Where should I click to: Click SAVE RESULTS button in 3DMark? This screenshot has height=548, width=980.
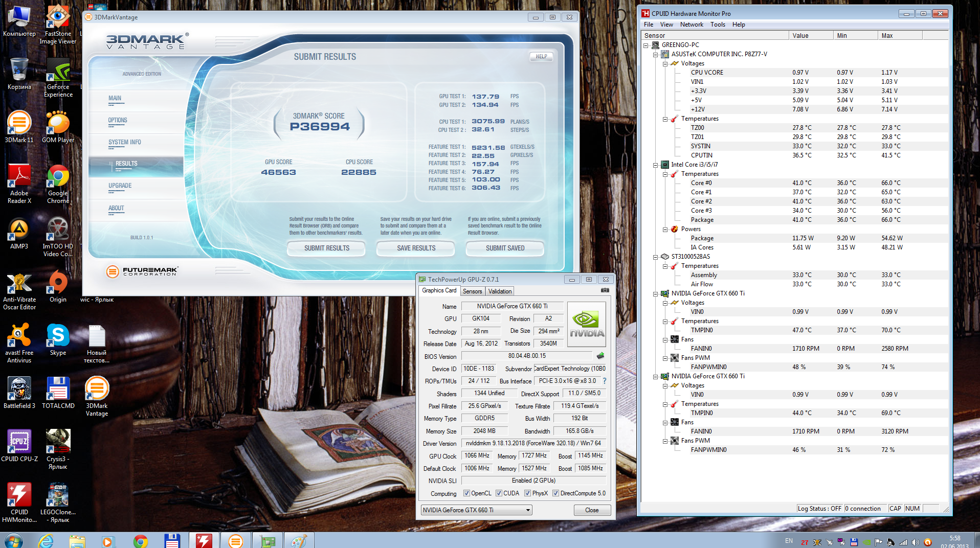[x=416, y=248]
